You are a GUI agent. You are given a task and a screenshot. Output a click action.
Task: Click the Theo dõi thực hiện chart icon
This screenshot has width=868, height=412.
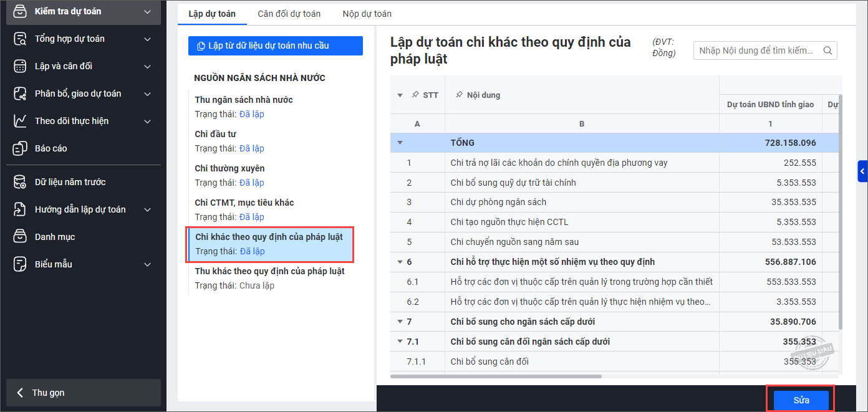tap(20, 121)
